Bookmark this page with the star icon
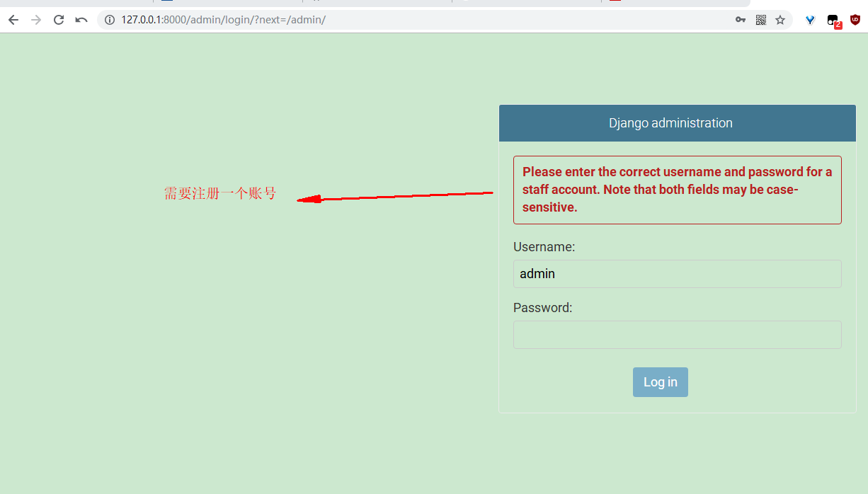The width and height of the screenshot is (868, 494). click(x=780, y=20)
